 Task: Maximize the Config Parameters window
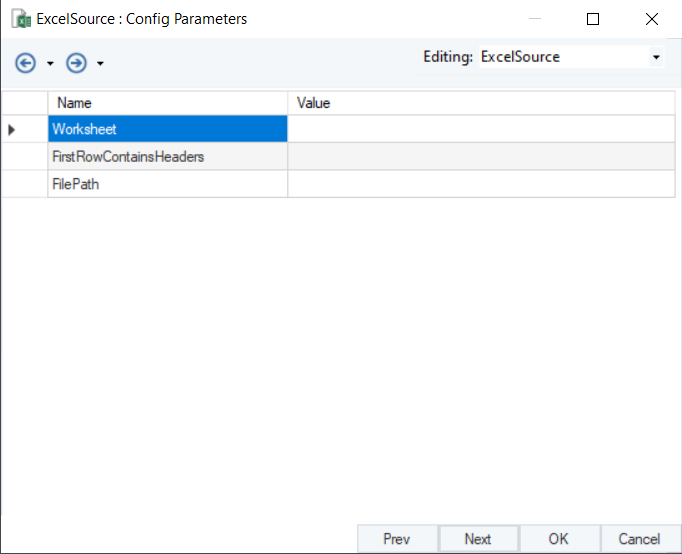click(x=593, y=19)
